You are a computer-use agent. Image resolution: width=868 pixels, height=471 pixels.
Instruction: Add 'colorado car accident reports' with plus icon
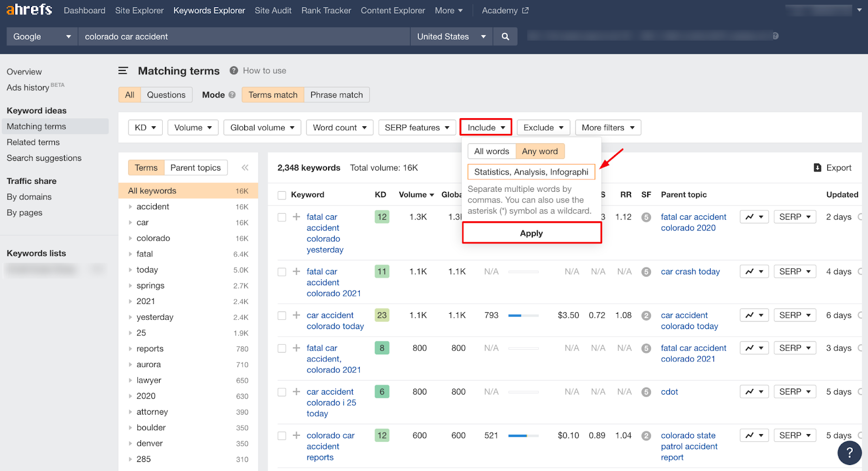click(x=296, y=435)
